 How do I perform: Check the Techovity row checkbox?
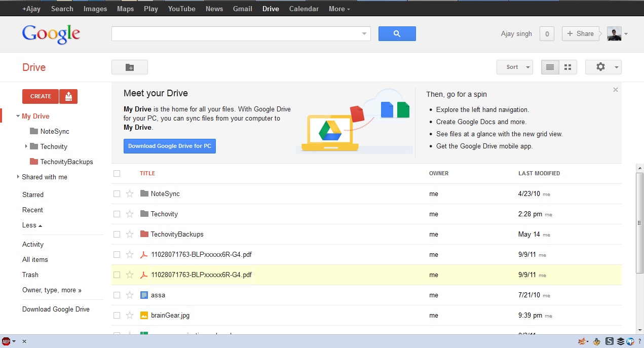pos(117,214)
